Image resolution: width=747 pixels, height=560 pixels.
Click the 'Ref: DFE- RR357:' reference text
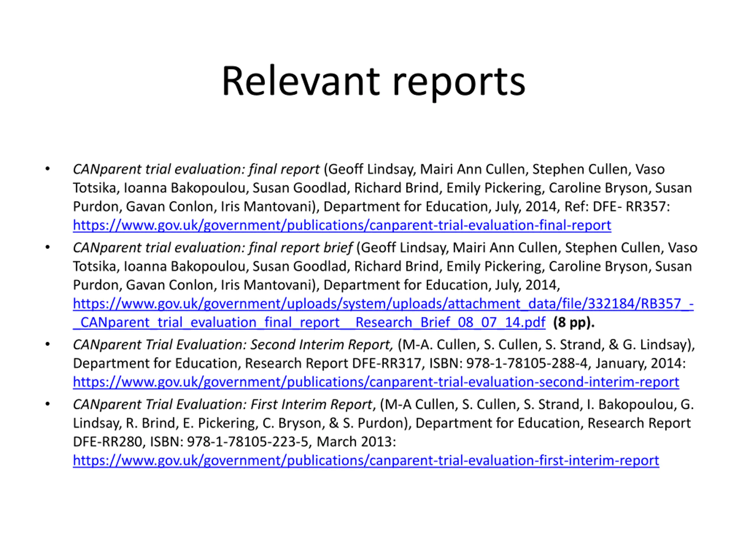617,206
